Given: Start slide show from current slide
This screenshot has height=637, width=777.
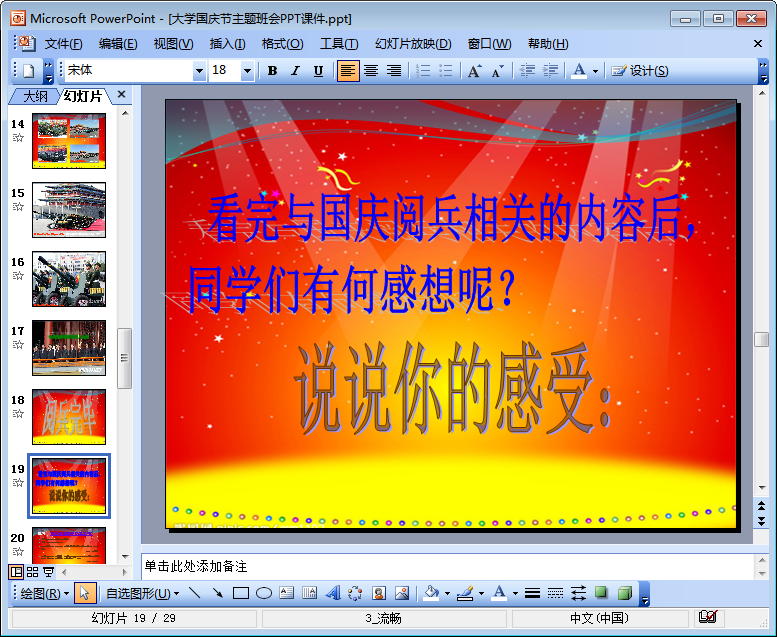Looking at the screenshot, I should point(48,572).
